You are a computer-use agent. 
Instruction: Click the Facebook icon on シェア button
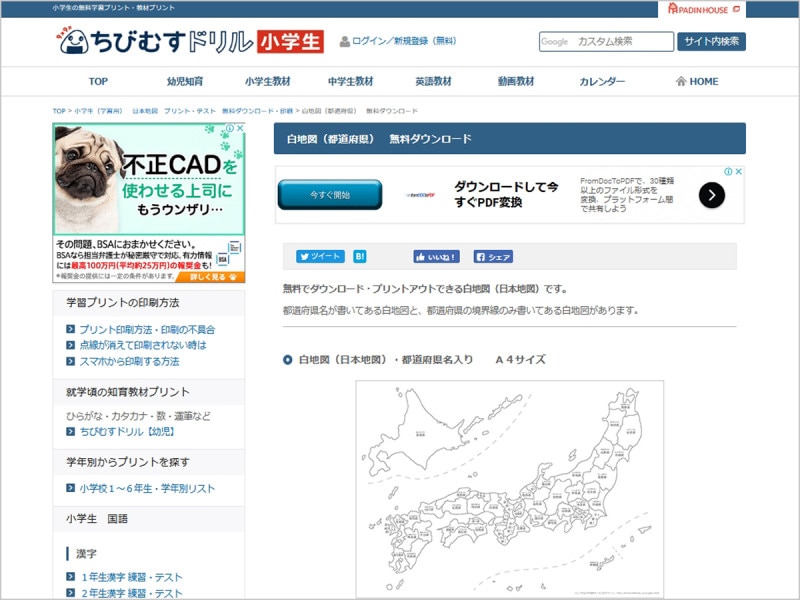pos(482,257)
